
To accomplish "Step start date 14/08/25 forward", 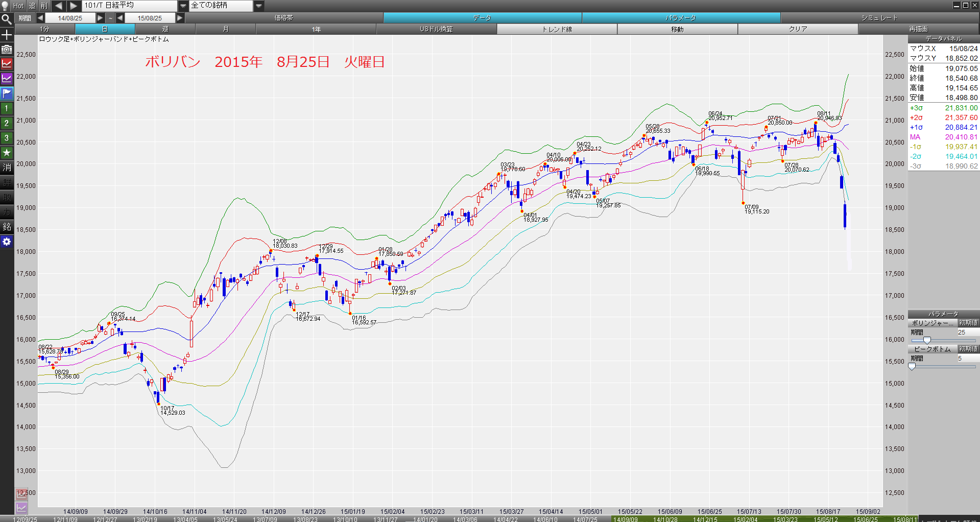I will pyautogui.click(x=100, y=18).
